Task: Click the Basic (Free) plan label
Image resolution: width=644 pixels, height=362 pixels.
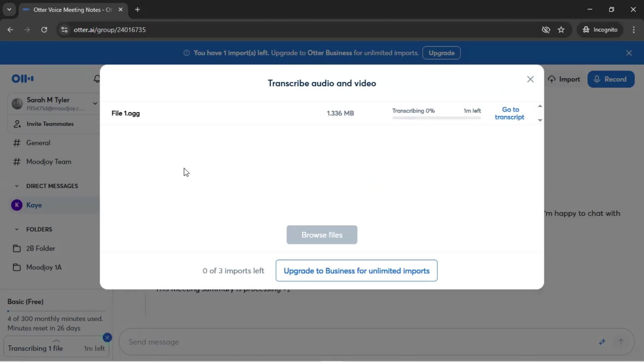Action: pos(25,302)
